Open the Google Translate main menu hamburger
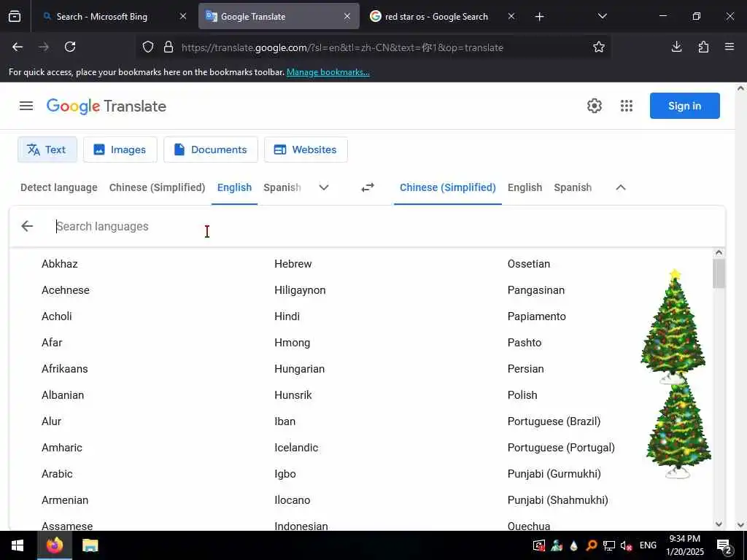Image resolution: width=747 pixels, height=560 pixels. click(x=26, y=106)
